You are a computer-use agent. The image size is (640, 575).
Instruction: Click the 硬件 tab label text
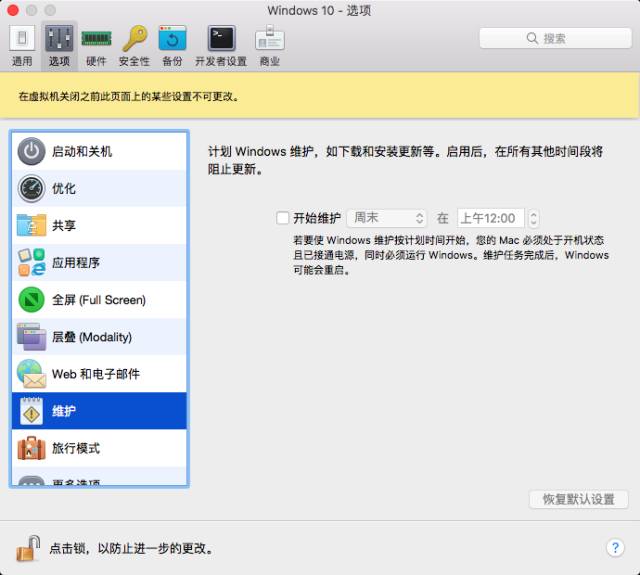tap(96, 61)
